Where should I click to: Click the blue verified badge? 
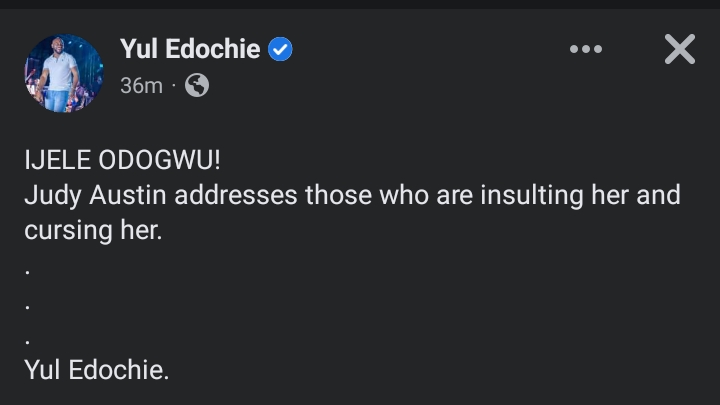tap(281, 49)
